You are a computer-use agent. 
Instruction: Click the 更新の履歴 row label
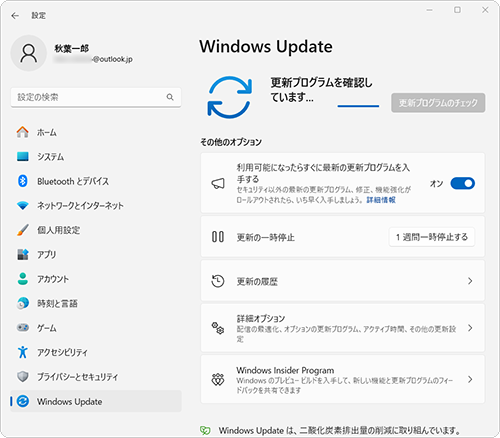point(257,282)
